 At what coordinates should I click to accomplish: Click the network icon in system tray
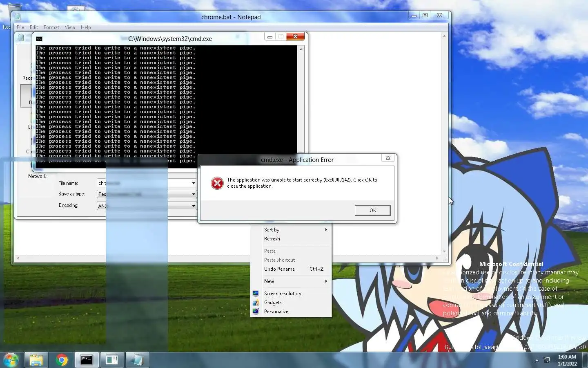[x=547, y=360]
